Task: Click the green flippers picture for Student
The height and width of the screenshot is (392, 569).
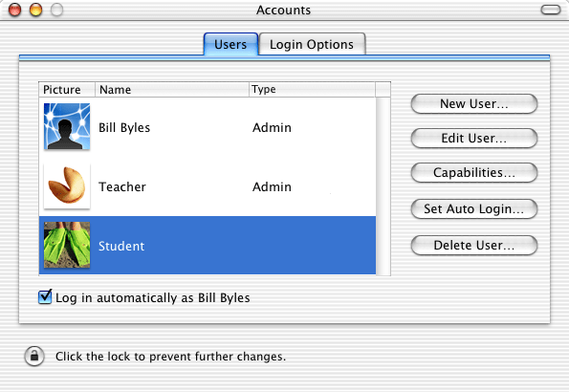Action: coord(67,245)
